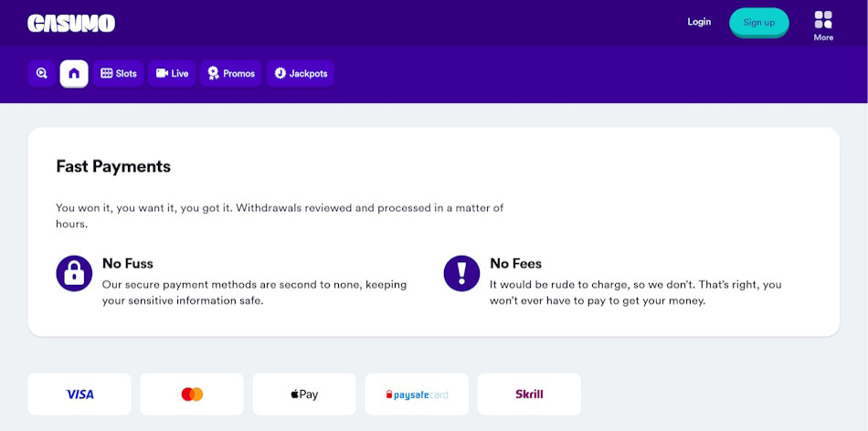Click the padlock No Fuss icon
Screen dimensions: 868x431
tap(74, 273)
